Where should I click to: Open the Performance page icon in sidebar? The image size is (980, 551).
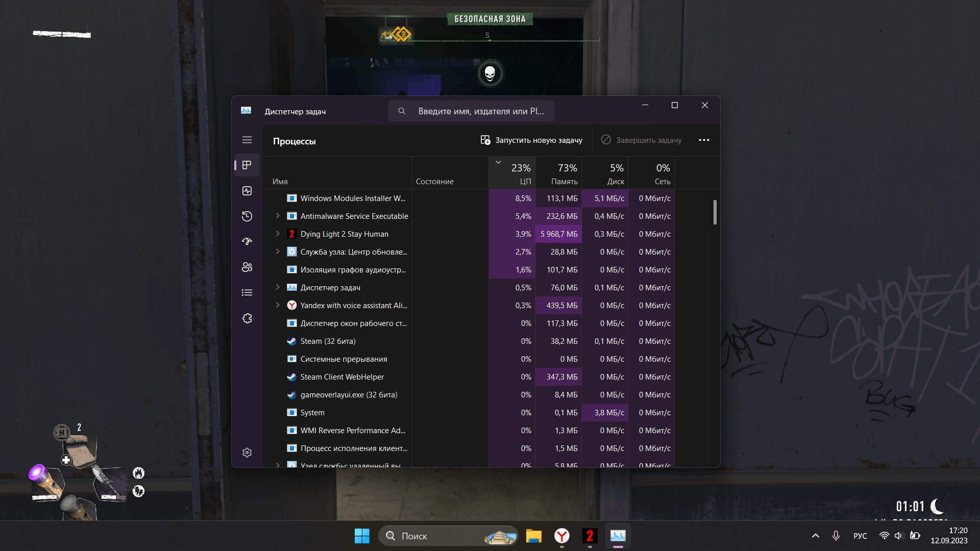click(247, 191)
